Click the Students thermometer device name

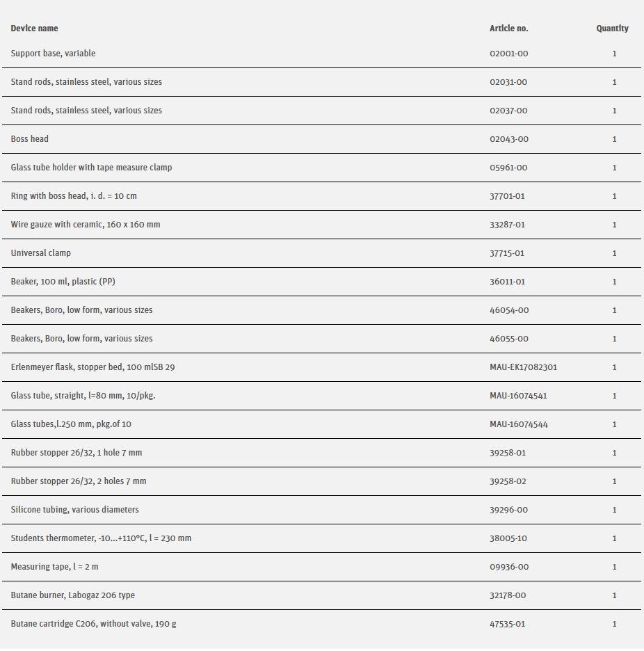click(101, 538)
